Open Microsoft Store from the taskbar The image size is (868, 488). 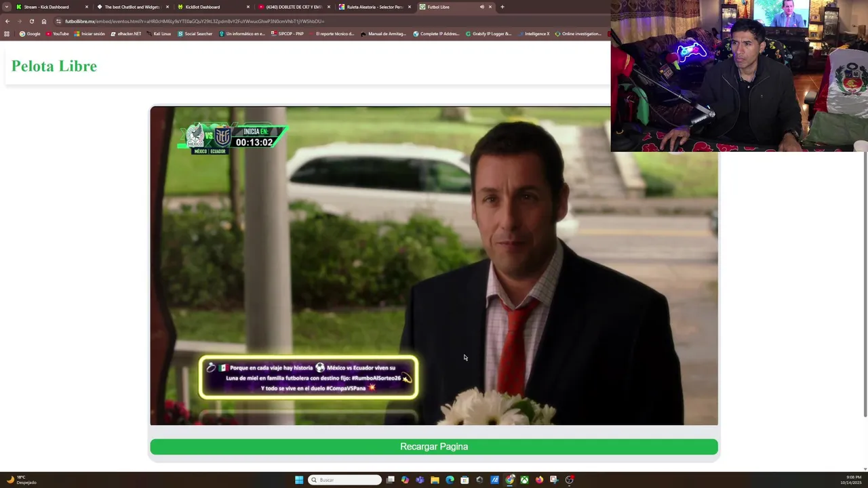point(465,480)
